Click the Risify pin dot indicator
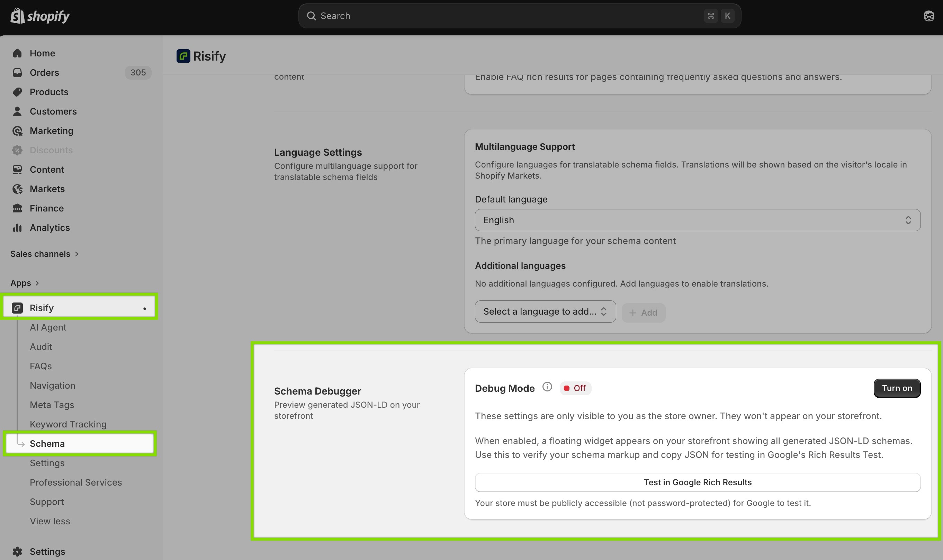The height and width of the screenshot is (560, 943). point(144,309)
